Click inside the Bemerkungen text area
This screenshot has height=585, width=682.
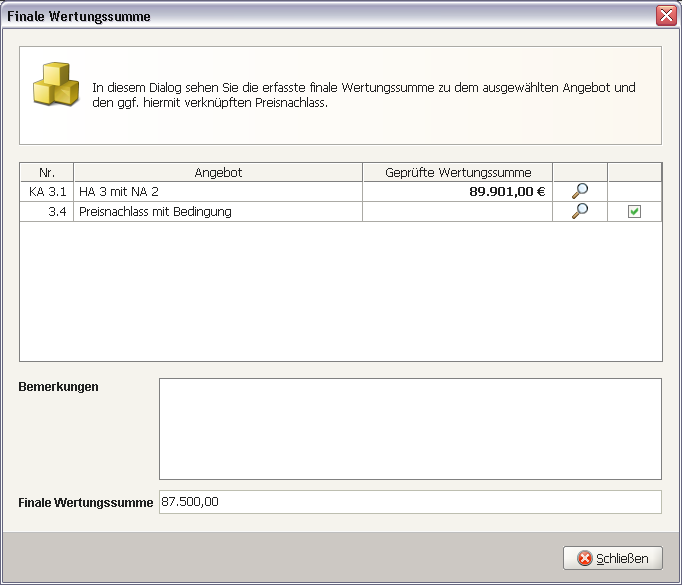pos(410,428)
